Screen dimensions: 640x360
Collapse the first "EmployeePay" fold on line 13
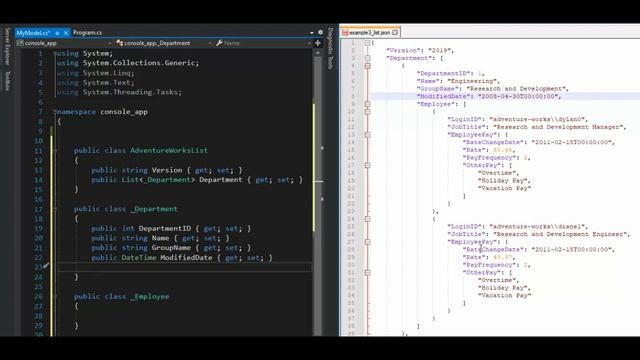click(x=367, y=134)
